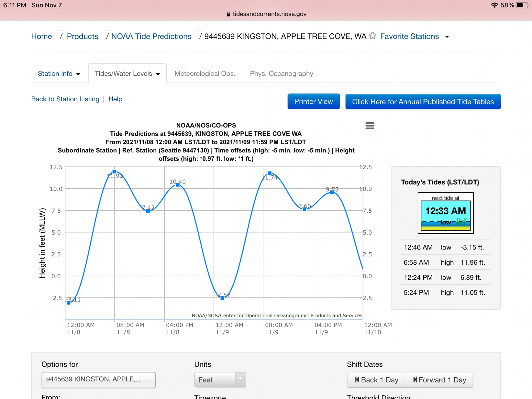
Task: Click the -2.57 low tide marker on chart
Action: pyautogui.click(x=222, y=298)
